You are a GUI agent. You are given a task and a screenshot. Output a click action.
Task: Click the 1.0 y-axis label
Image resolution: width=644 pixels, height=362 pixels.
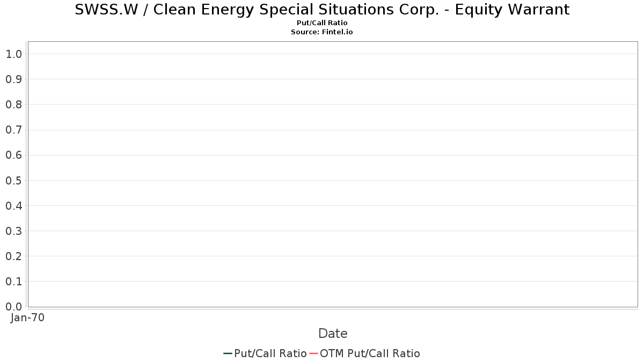coord(14,54)
